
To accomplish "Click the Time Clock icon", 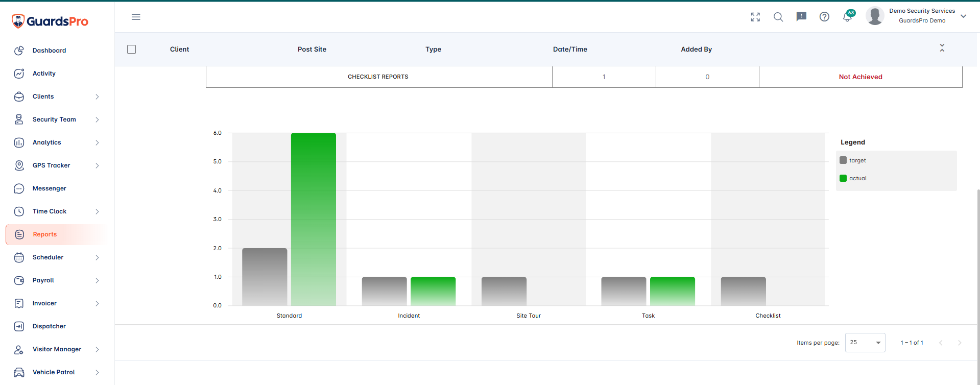I will pos(19,211).
